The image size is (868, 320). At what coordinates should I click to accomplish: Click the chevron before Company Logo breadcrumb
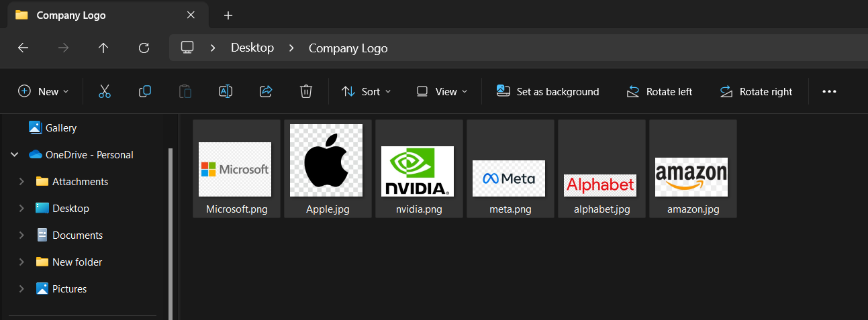click(x=291, y=48)
